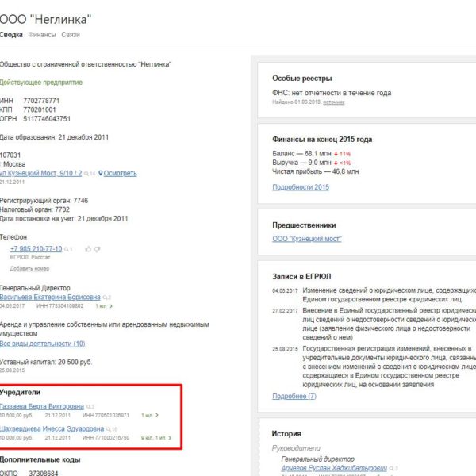The image size is (476, 476).
Task: Click search icon beside phone +7 985 210-77-10
Action: [66, 249]
